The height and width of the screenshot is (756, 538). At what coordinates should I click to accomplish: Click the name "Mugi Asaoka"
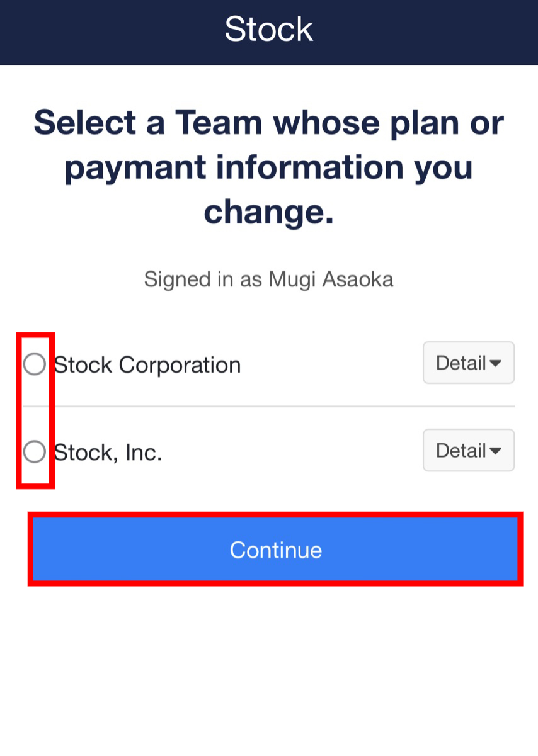point(331,279)
